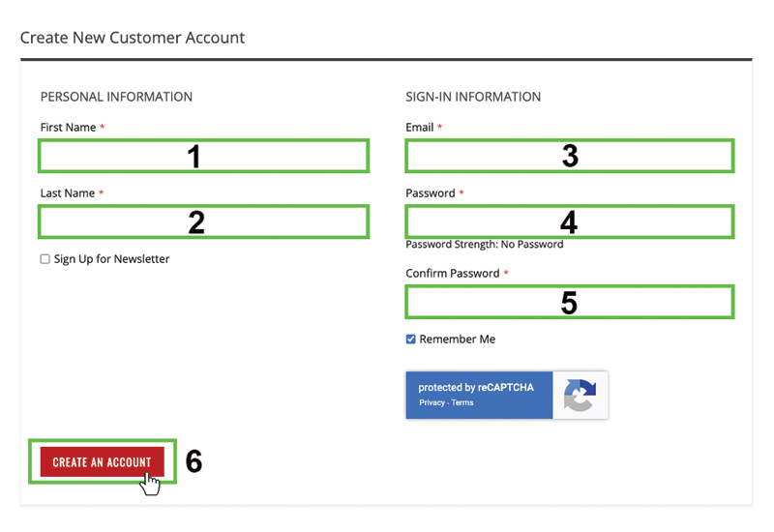
Task: Click the "Create New Customer Account" heading
Action: (x=133, y=38)
